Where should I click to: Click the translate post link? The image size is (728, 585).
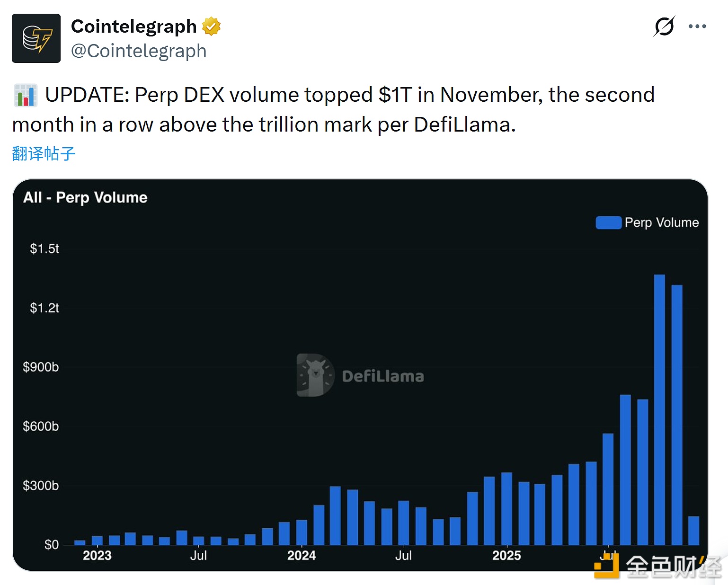pos(44,154)
